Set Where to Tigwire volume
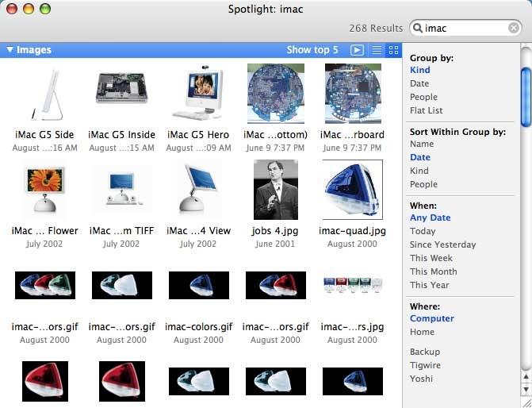Viewport: 532px width, 408px height. [425, 366]
